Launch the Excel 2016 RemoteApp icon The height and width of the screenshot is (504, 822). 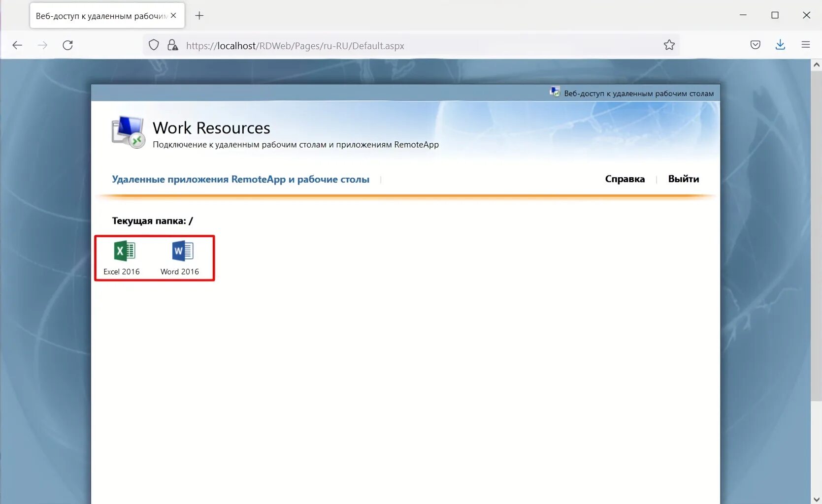pyautogui.click(x=124, y=251)
